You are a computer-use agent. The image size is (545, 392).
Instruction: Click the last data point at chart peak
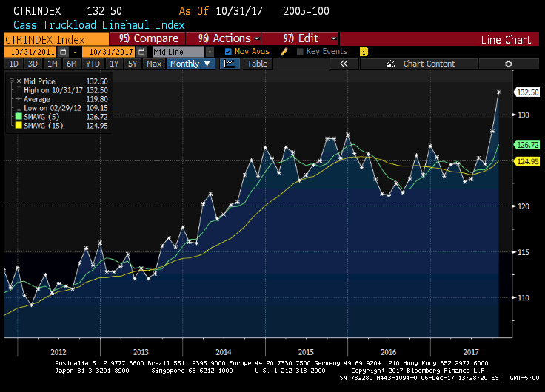tap(499, 92)
